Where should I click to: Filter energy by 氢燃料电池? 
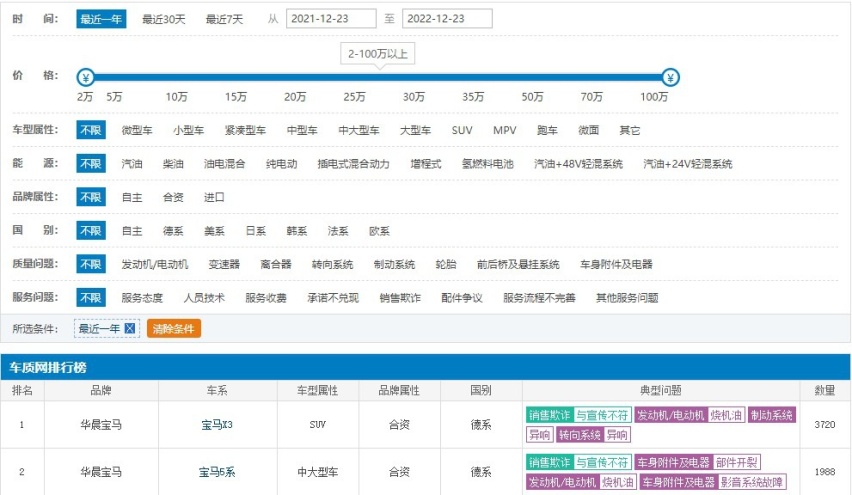[488, 164]
